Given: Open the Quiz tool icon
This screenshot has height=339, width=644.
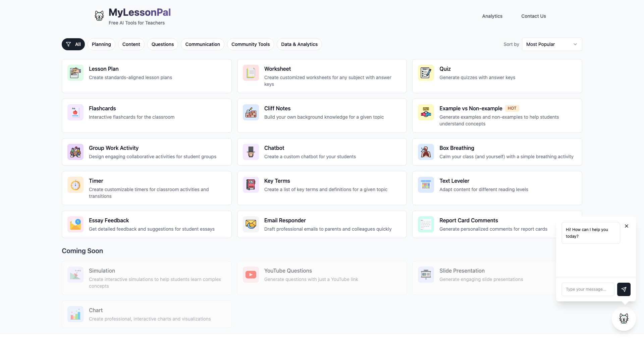Looking at the screenshot, I should coord(426,73).
